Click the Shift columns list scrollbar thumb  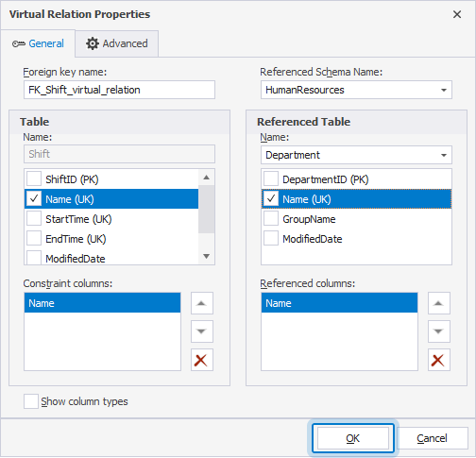click(206, 210)
